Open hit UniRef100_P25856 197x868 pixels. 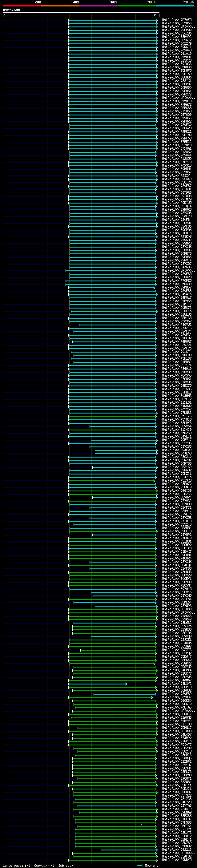click(177, 23)
